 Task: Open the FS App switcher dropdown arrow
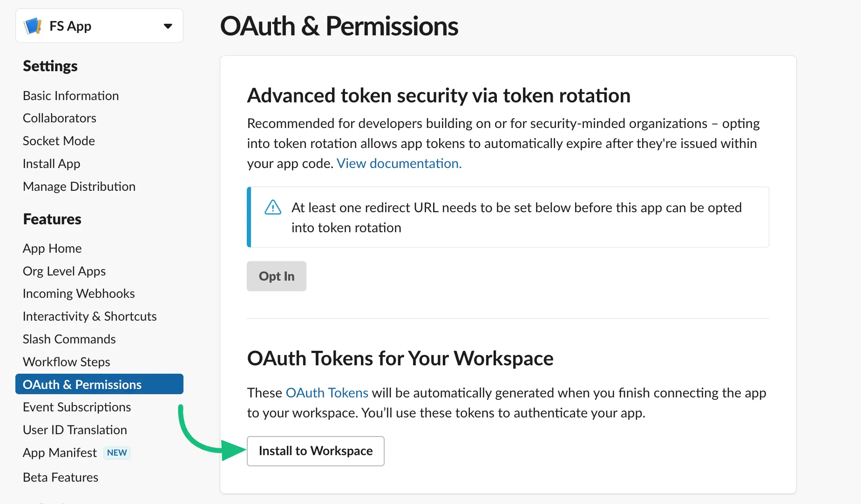(168, 26)
